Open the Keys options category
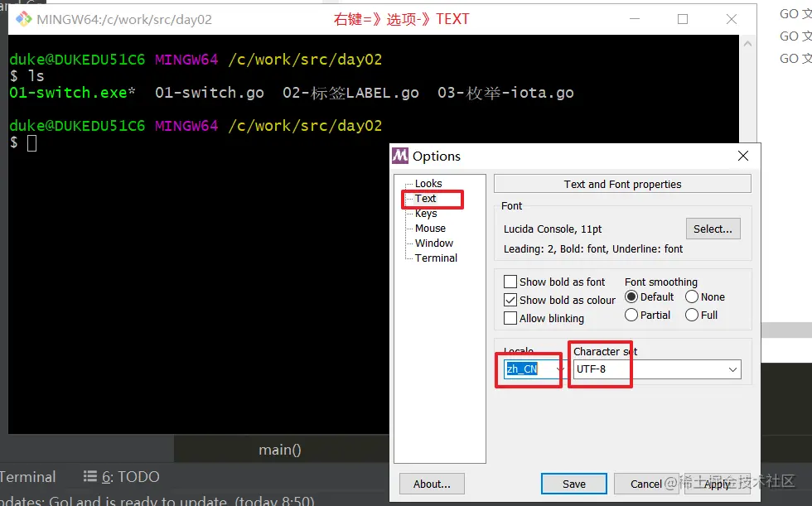Screen dimensions: 812x506 tap(426, 214)
